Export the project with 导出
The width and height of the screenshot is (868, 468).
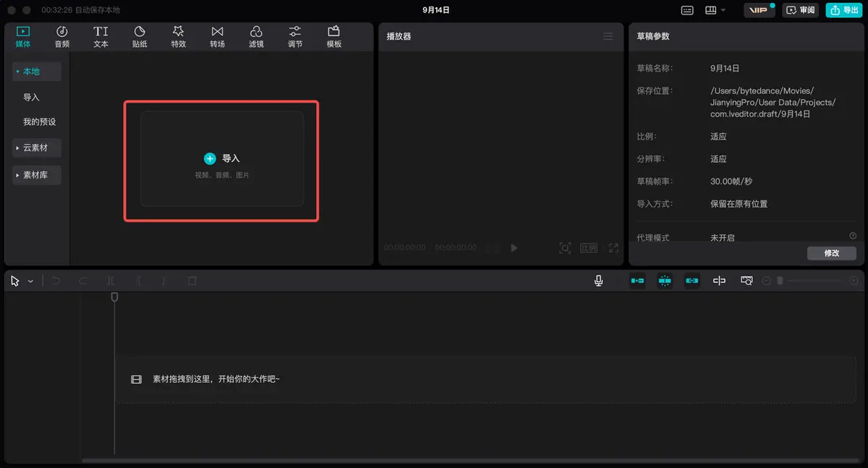[845, 10]
